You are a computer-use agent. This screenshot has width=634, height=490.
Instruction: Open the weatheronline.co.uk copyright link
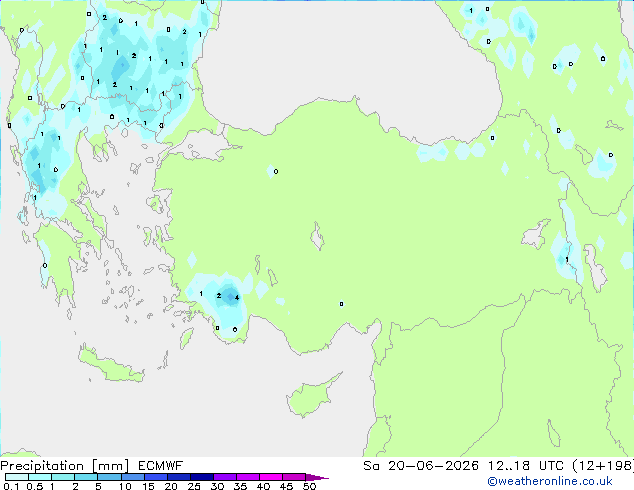(550, 481)
